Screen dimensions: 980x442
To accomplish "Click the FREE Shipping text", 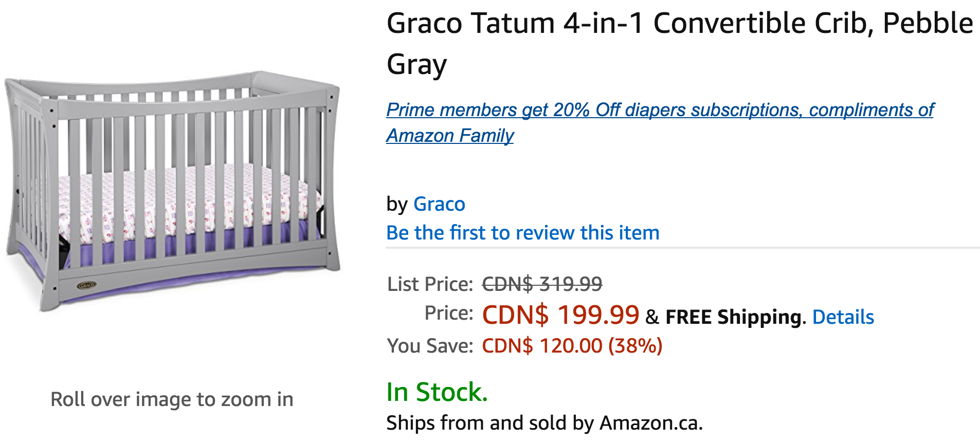I will pos(733,317).
